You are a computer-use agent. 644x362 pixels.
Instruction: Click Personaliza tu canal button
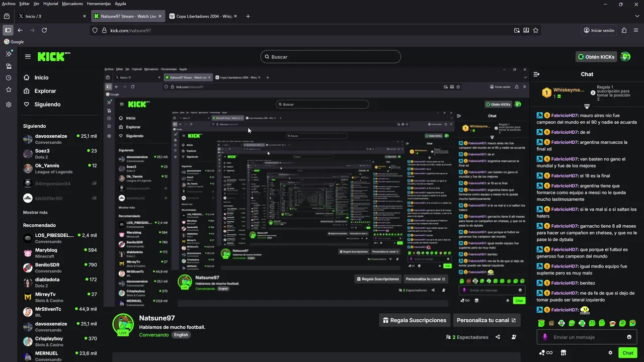point(487,320)
